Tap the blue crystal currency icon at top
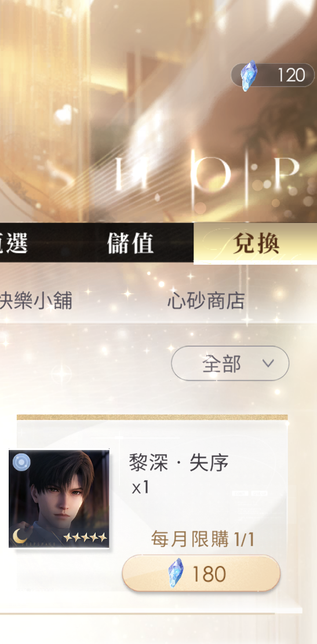Viewport: 317px width, 644px height. [x=249, y=75]
